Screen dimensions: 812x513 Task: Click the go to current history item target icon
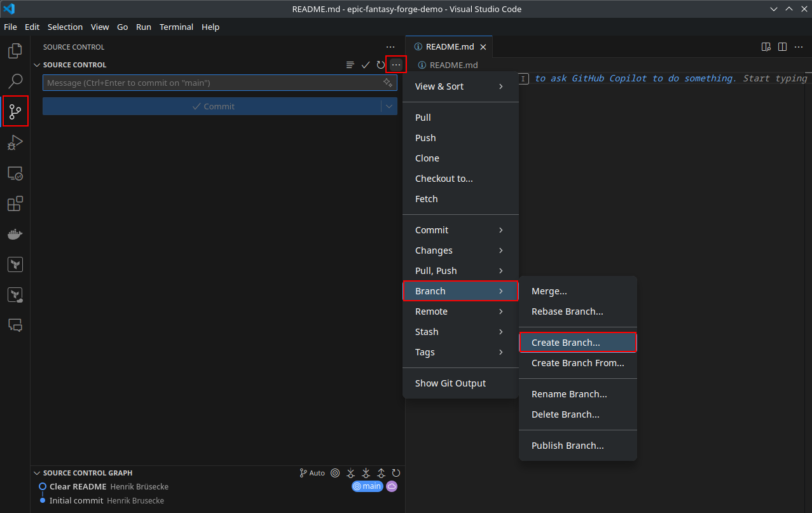pyautogui.click(x=335, y=473)
